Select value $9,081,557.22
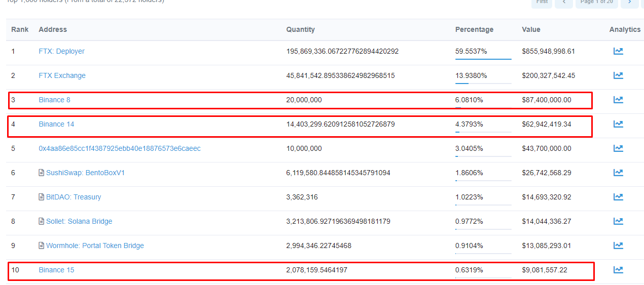 (x=544, y=270)
